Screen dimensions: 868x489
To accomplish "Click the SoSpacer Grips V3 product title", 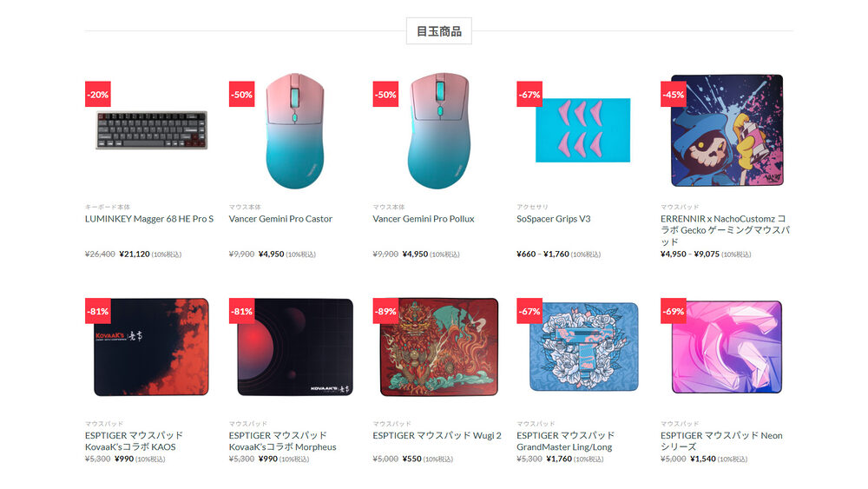I will pyautogui.click(x=554, y=219).
